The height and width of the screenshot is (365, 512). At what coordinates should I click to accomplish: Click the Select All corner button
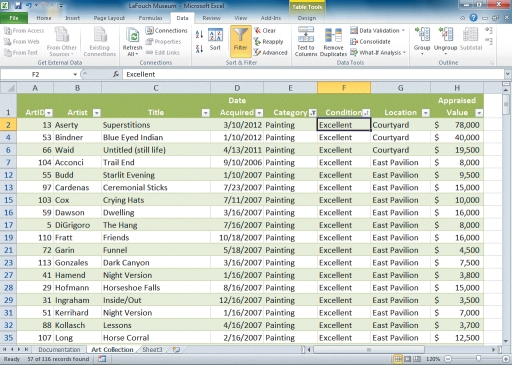pos(8,88)
